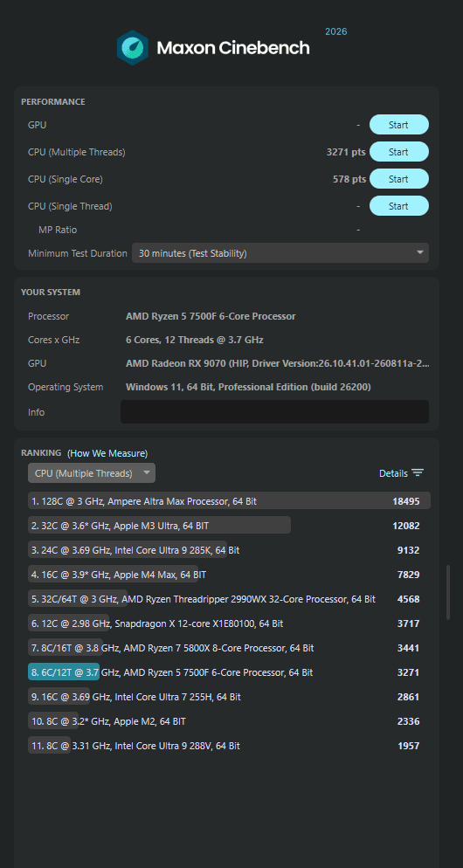
Task: Click the AMD Radeon RX 9070 GPU text
Action: pyautogui.click(x=278, y=363)
